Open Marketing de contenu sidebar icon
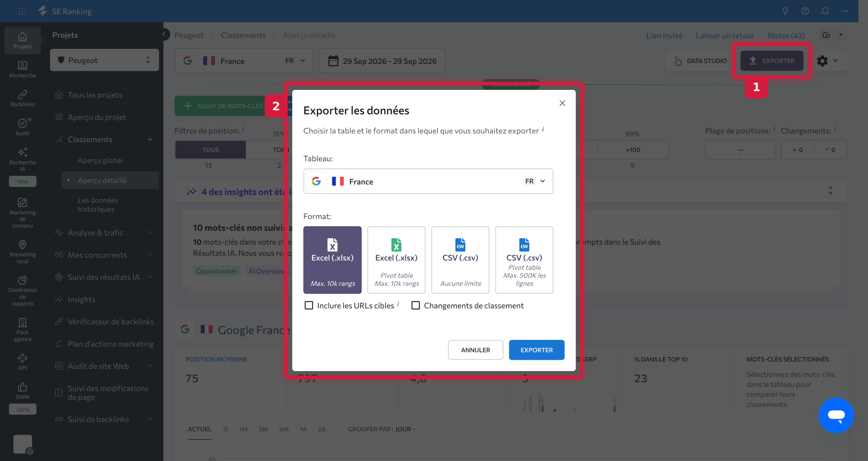The width and height of the screenshot is (868, 461). tap(22, 213)
